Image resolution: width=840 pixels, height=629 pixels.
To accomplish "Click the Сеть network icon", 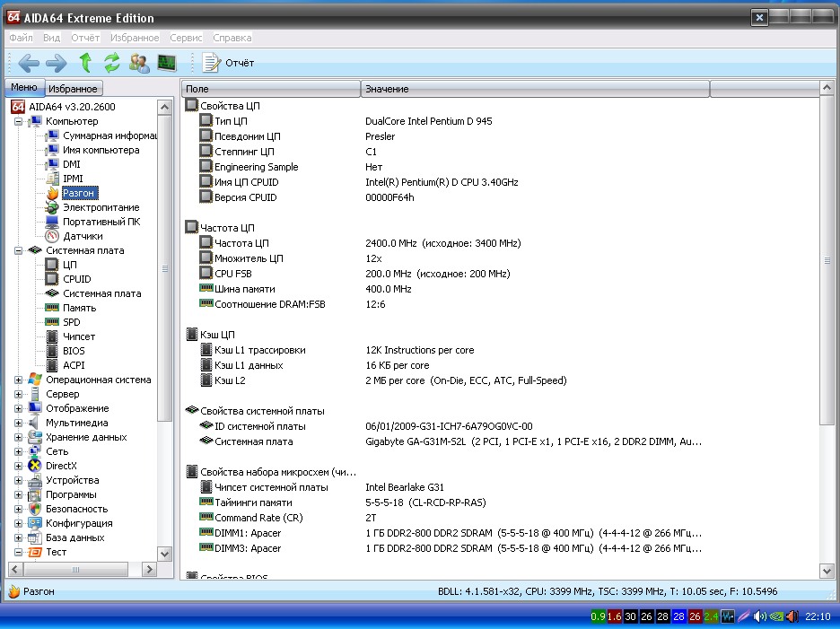I will 35,451.
